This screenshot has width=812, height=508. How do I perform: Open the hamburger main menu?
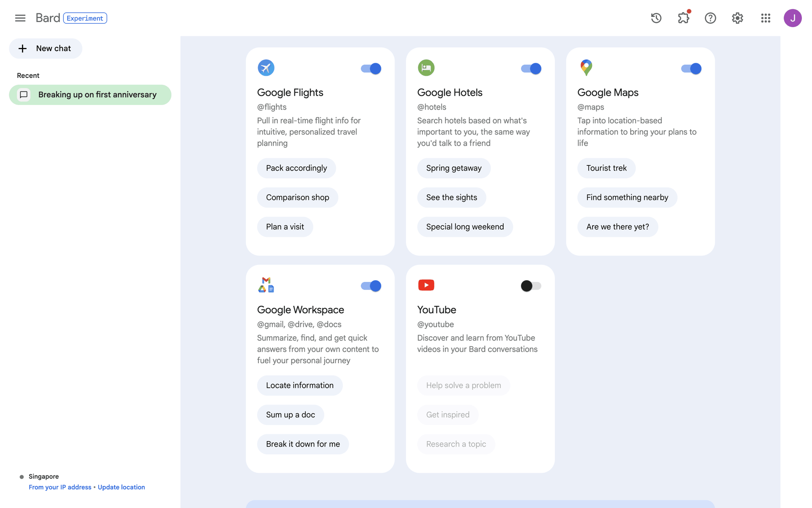pos(20,18)
